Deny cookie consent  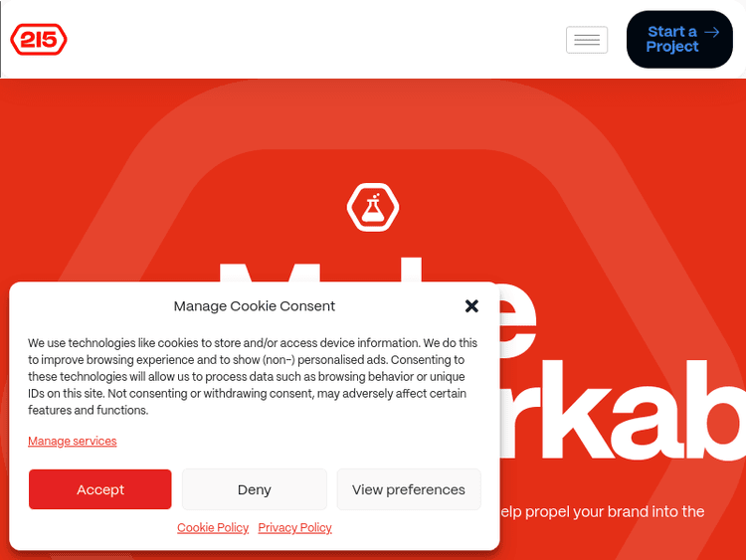coord(255,489)
